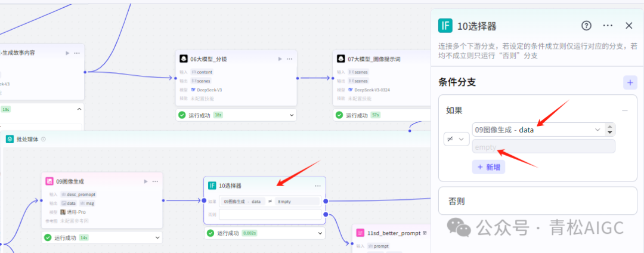Click the 条件分支 section heading
644x253 pixels.
pos(457,82)
